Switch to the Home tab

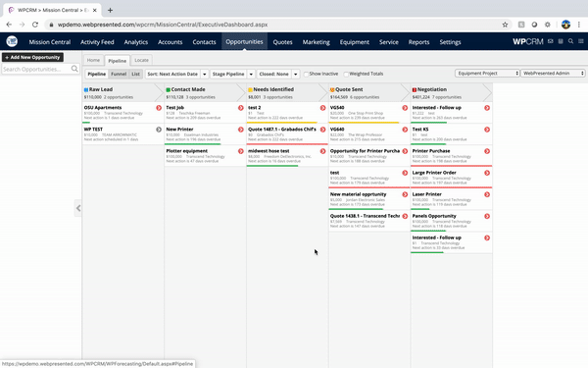click(x=93, y=60)
